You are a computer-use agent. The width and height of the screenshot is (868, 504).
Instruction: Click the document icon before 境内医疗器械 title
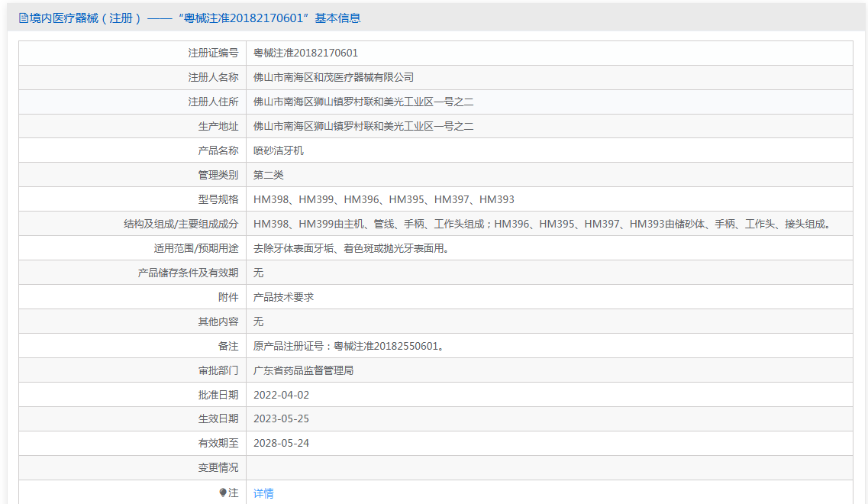point(24,18)
